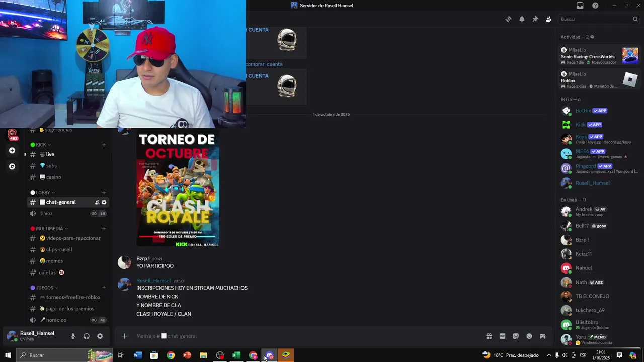The height and width of the screenshot is (362, 644).
Task: Open notification settings bell icon
Action: [522, 19]
